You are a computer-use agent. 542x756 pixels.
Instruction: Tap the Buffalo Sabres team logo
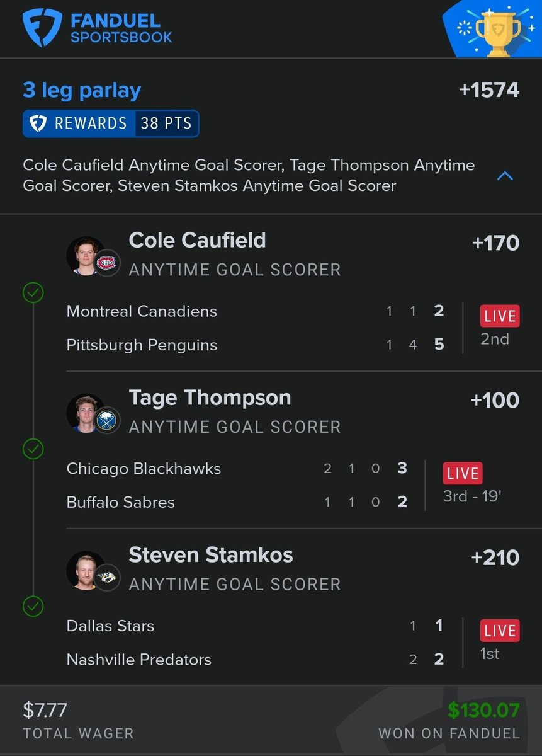107,420
